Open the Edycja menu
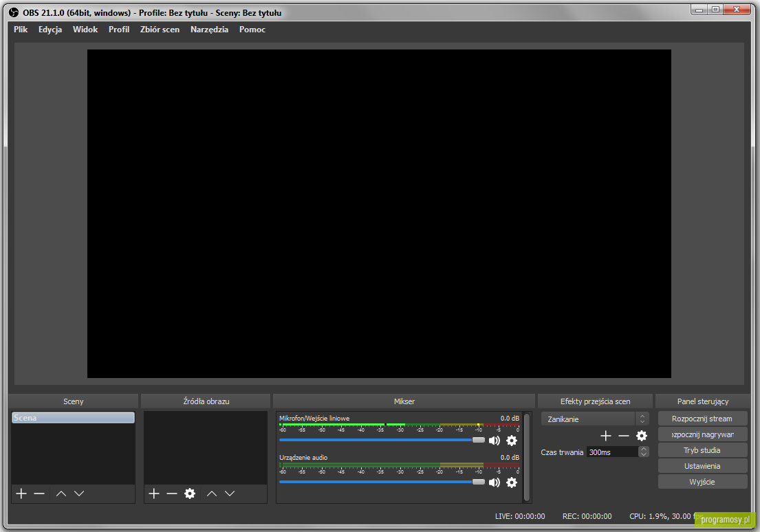The height and width of the screenshot is (532, 760). [50, 30]
